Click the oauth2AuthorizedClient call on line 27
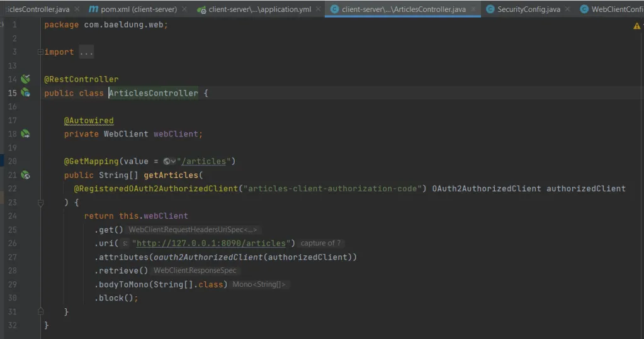The height and width of the screenshot is (339, 644). click(x=208, y=257)
